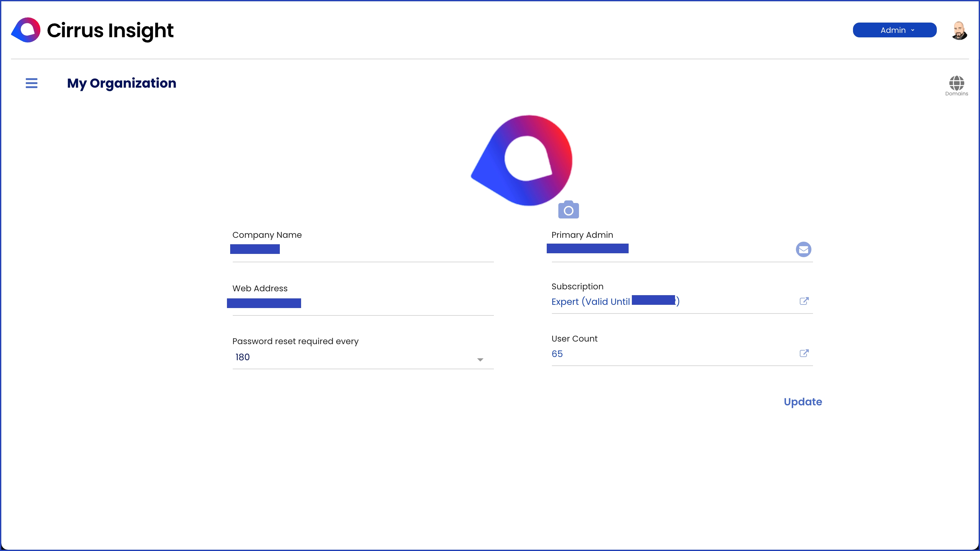Click the My Organization heading
980x551 pixels.
coord(122,83)
